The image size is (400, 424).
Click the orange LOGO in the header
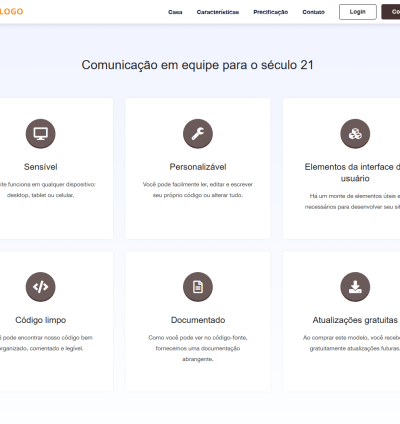click(x=11, y=12)
